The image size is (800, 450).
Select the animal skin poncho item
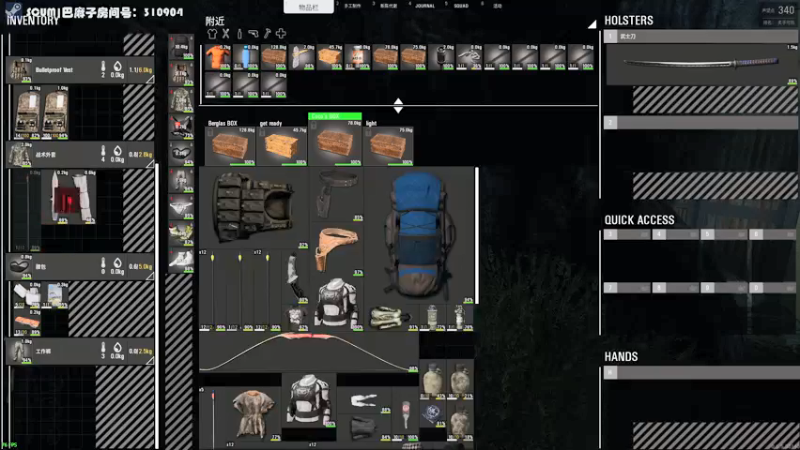point(254,414)
